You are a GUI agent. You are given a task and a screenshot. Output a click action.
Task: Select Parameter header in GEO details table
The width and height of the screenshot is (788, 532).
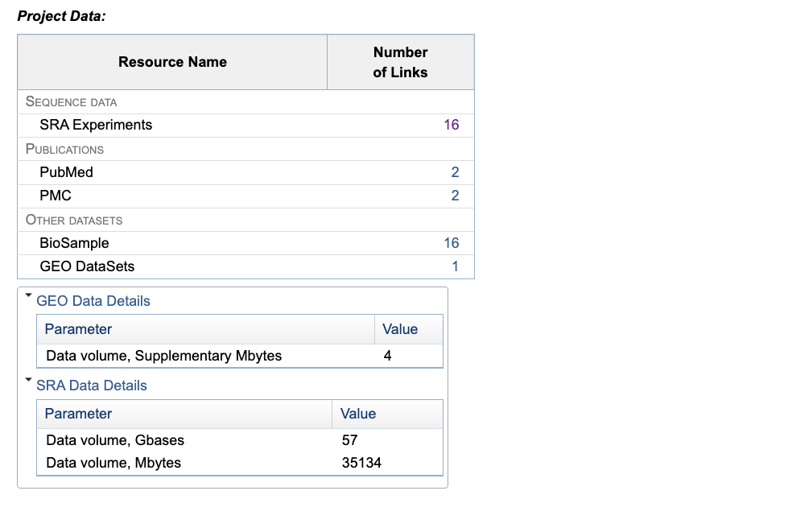click(78, 329)
